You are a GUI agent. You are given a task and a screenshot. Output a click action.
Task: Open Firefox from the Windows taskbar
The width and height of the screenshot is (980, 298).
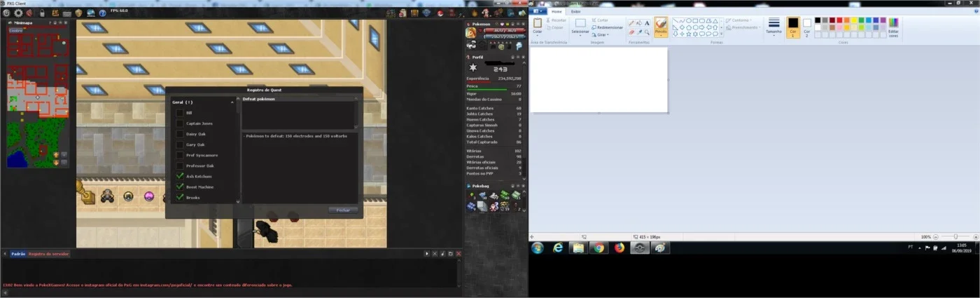point(619,248)
